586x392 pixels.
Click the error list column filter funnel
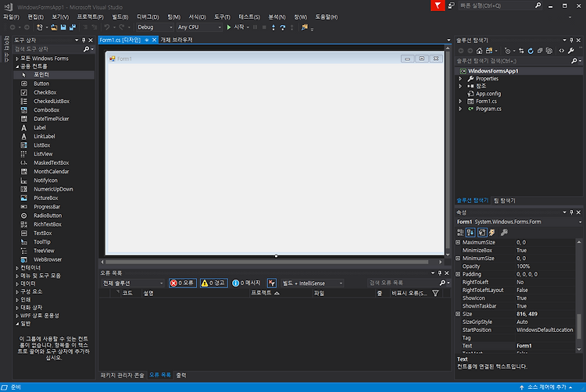point(435,294)
